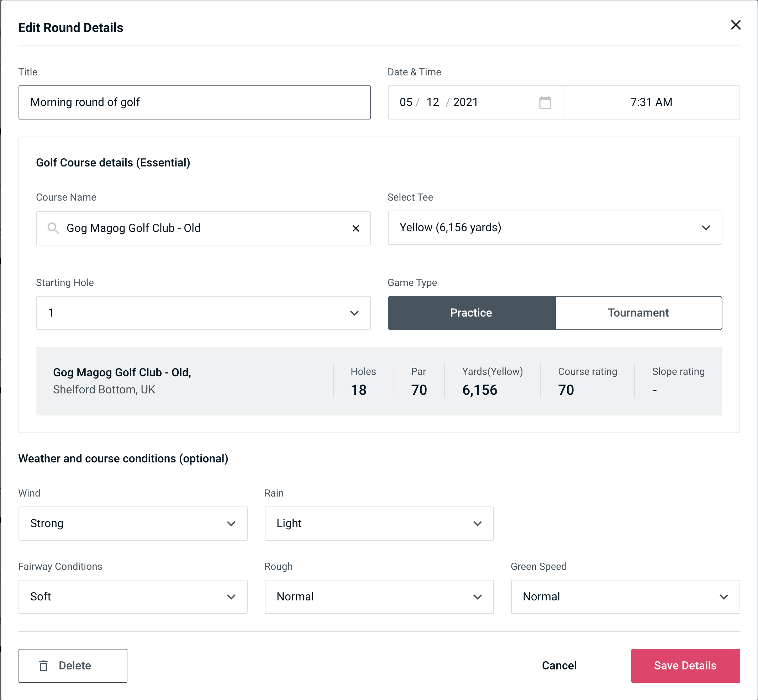This screenshot has height=700, width=758.
Task: Click Save Details button
Action: click(x=685, y=666)
